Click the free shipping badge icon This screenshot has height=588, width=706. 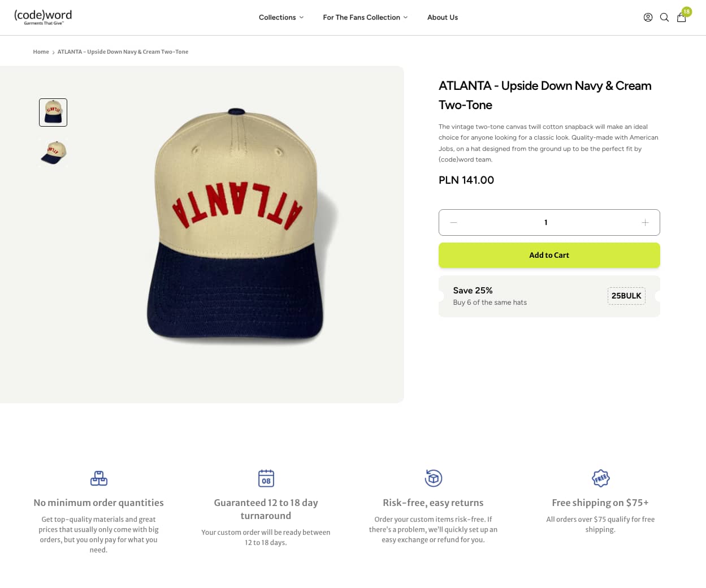[600, 478]
